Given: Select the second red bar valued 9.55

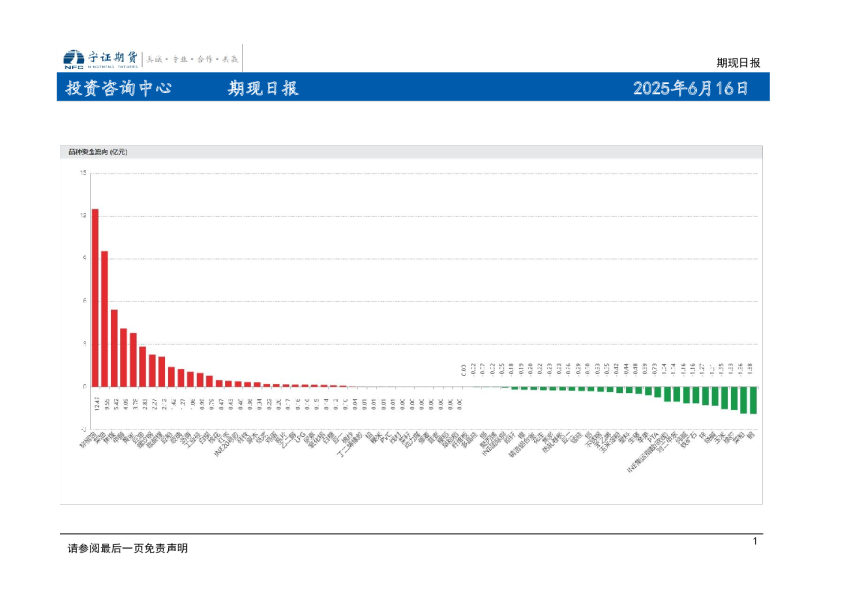Looking at the screenshot, I should [104, 318].
